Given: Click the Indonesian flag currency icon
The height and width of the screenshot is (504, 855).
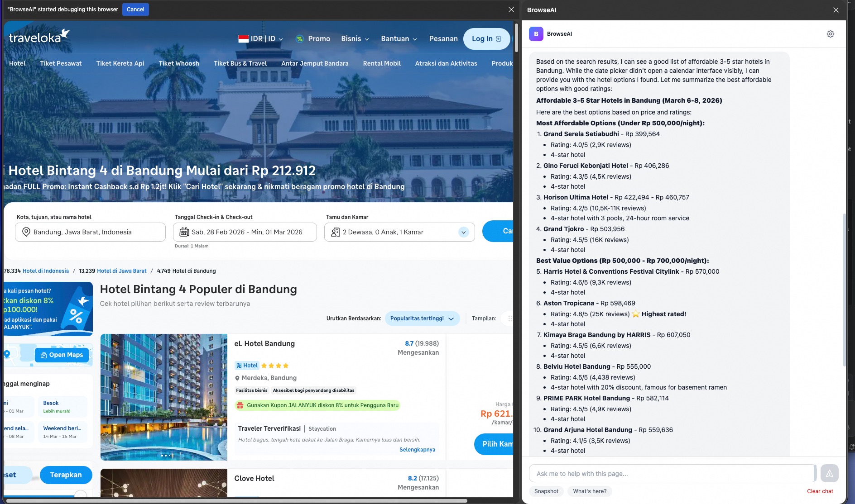Looking at the screenshot, I should [244, 39].
